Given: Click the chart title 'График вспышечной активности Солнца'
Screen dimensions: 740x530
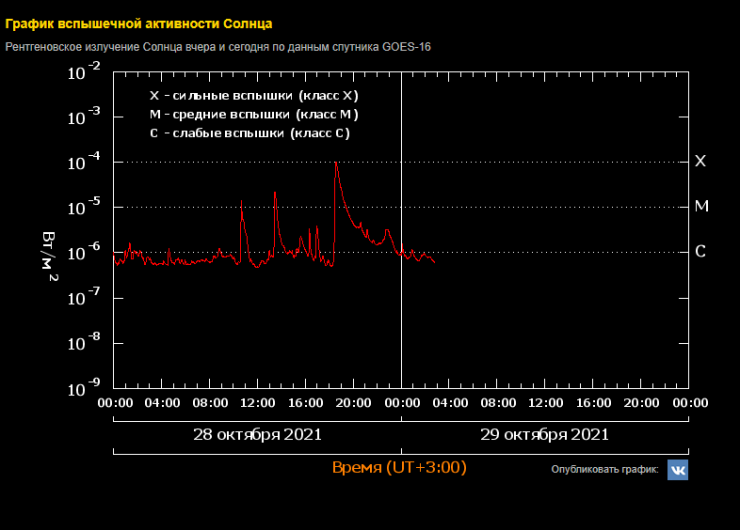Looking at the screenshot, I should pyautogui.click(x=138, y=23).
